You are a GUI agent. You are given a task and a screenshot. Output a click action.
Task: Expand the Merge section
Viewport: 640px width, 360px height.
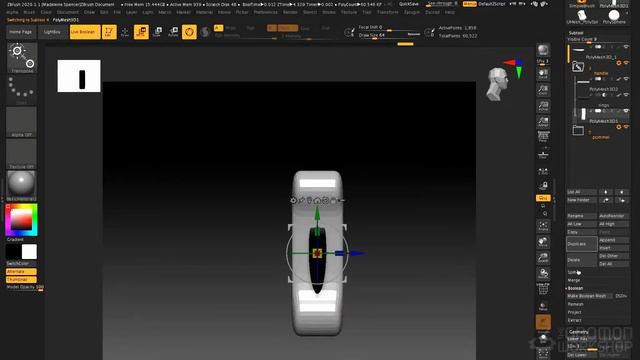(574, 280)
